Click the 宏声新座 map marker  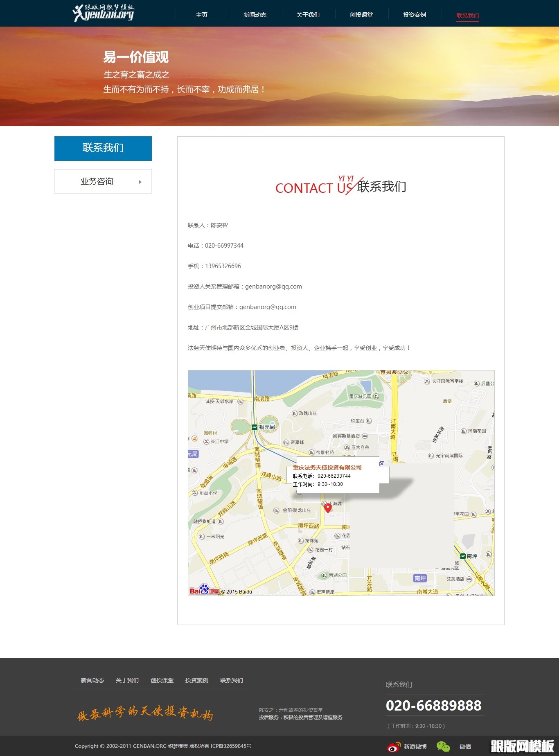pyautogui.click(x=311, y=592)
